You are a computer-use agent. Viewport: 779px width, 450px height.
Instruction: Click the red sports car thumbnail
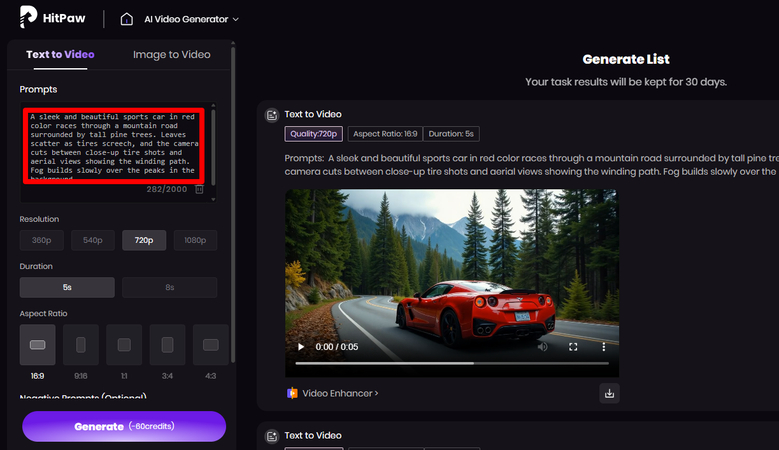452,283
